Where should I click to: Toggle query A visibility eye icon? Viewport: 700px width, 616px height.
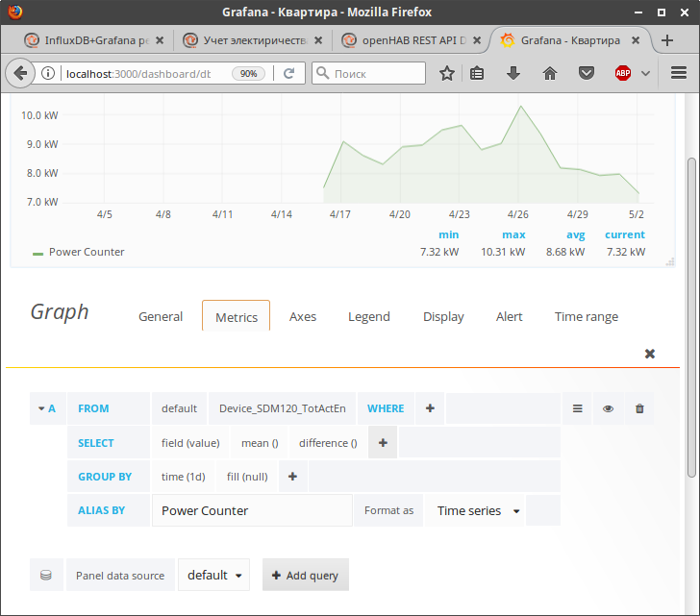pyautogui.click(x=608, y=408)
